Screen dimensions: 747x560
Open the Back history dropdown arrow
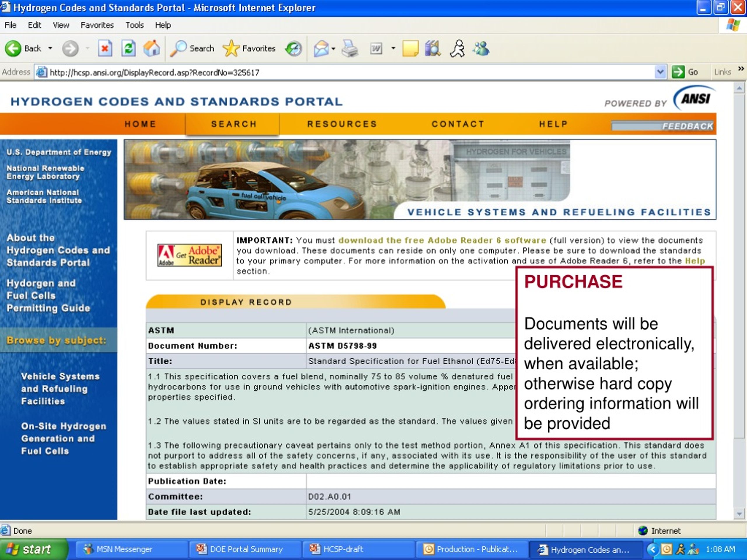[x=50, y=49]
